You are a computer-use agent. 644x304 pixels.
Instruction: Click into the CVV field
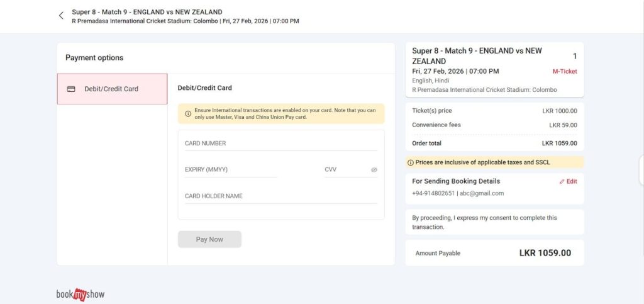click(x=346, y=170)
